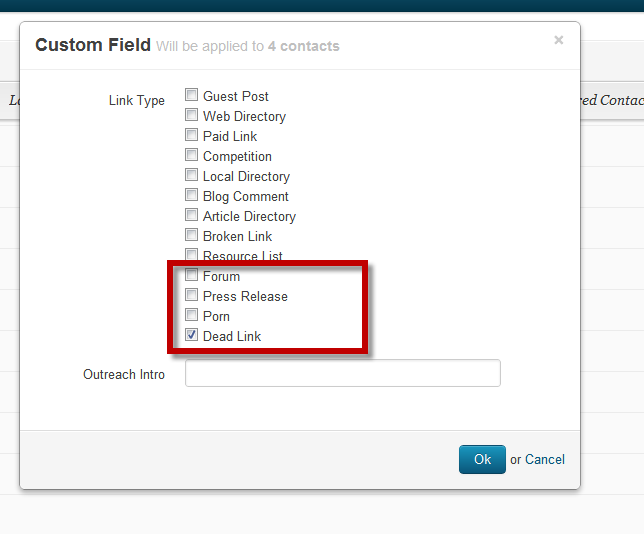
Task: Confirm with the Ok button
Action: [x=482, y=459]
